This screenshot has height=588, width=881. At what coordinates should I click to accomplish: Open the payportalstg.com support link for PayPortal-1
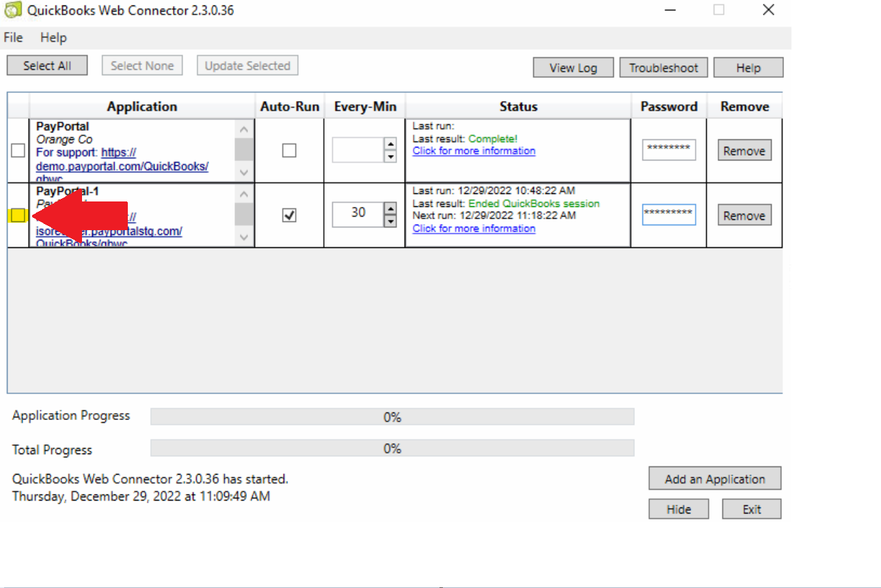coord(109,231)
